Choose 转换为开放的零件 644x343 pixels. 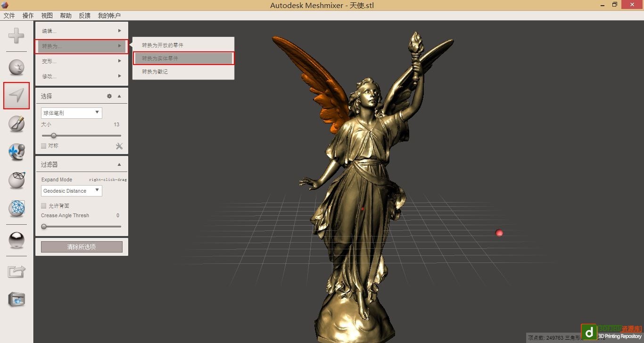coord(183,45)
